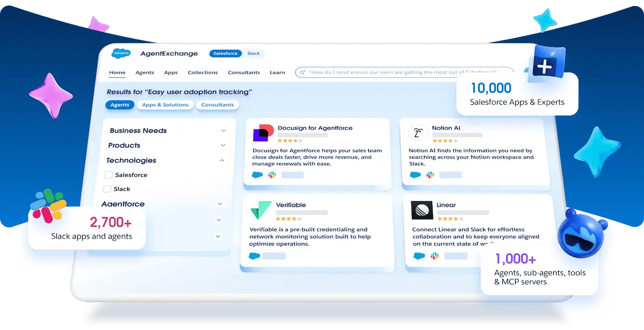Expand the Products filter section
644x330 pixels.
223,145
